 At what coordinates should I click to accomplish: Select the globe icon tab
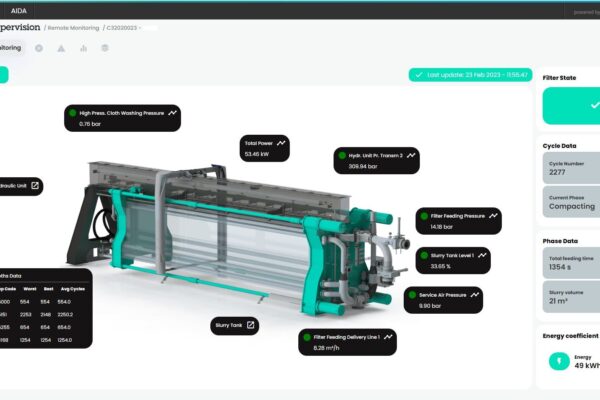(105, 47)
